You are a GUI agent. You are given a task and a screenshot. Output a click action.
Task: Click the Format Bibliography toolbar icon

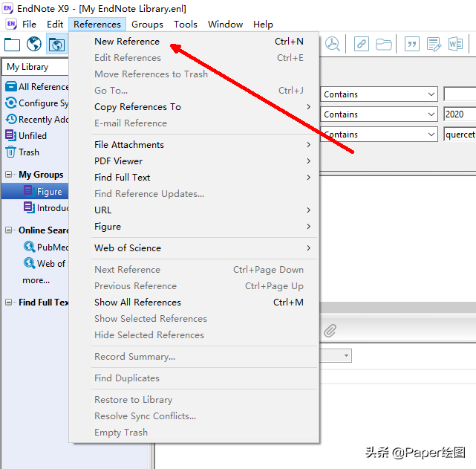434,44
